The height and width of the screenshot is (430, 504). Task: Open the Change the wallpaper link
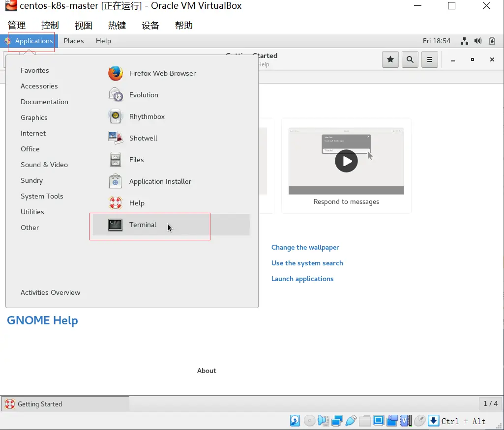coord(305,247)
